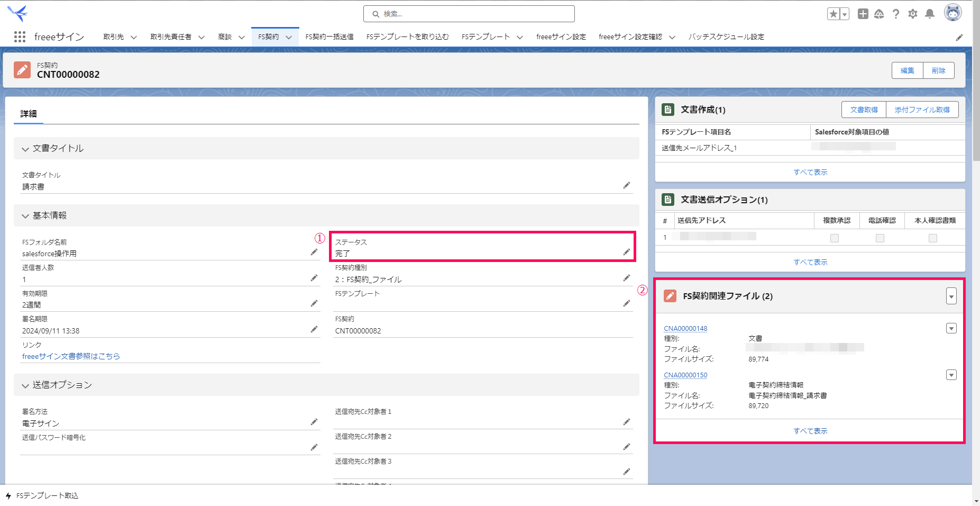Edit the FS契約種別 field pencil icon

pyautogui.click(x=627, y=278)
